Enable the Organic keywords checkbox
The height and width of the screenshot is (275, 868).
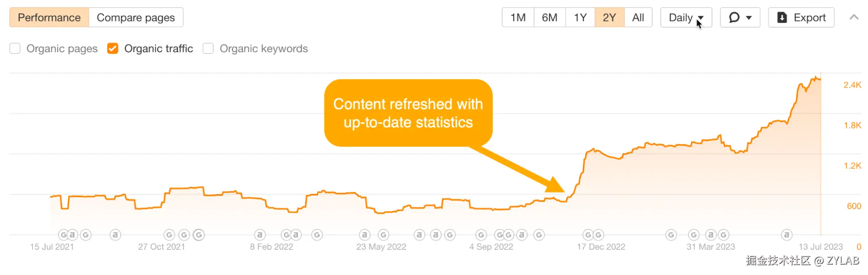click(208, 48)
